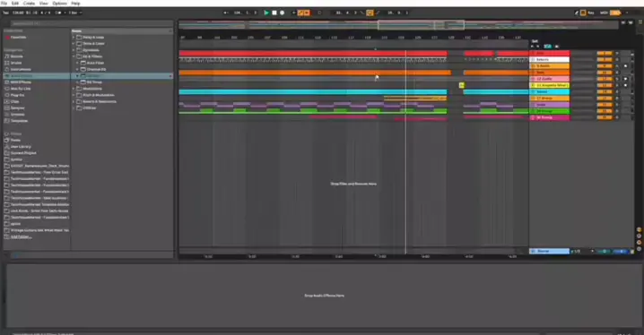Collapse the EQ & Filters folder
This screenshot has height=335, width=644.
coord(74,56)
